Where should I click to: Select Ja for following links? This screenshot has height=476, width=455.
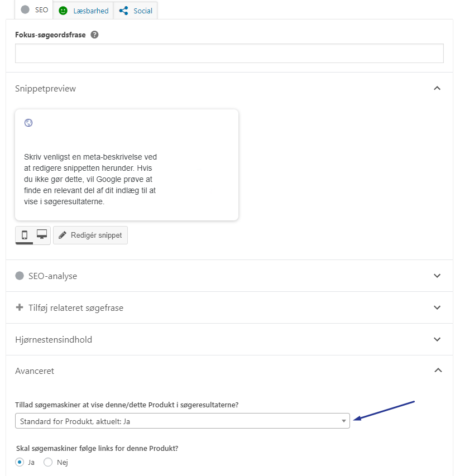pos(20,462)
